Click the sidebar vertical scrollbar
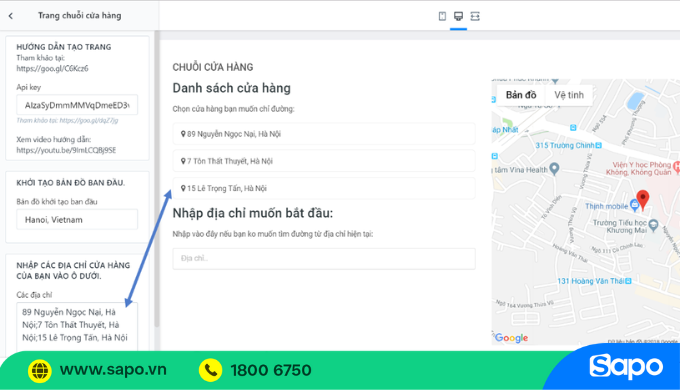The height and width of the screenshot is (390, 680). (157, 178)
